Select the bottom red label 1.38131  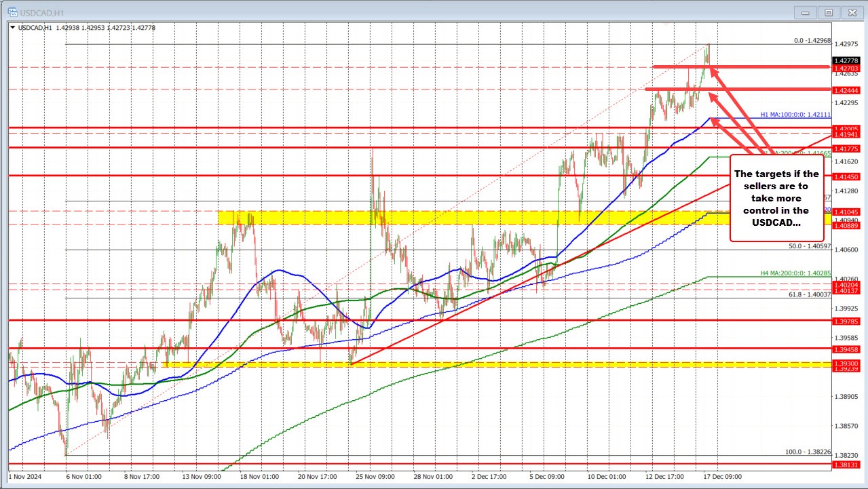(848, 465)
